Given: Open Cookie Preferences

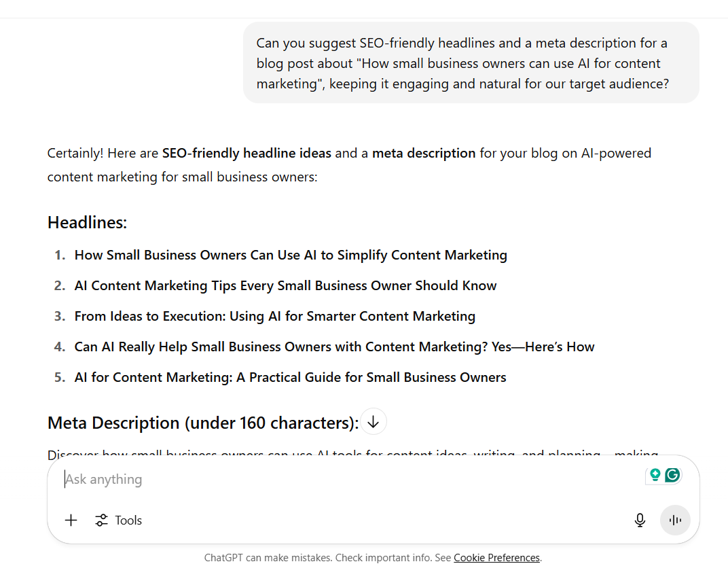Looking at the screenshot, I should point(496,557).
